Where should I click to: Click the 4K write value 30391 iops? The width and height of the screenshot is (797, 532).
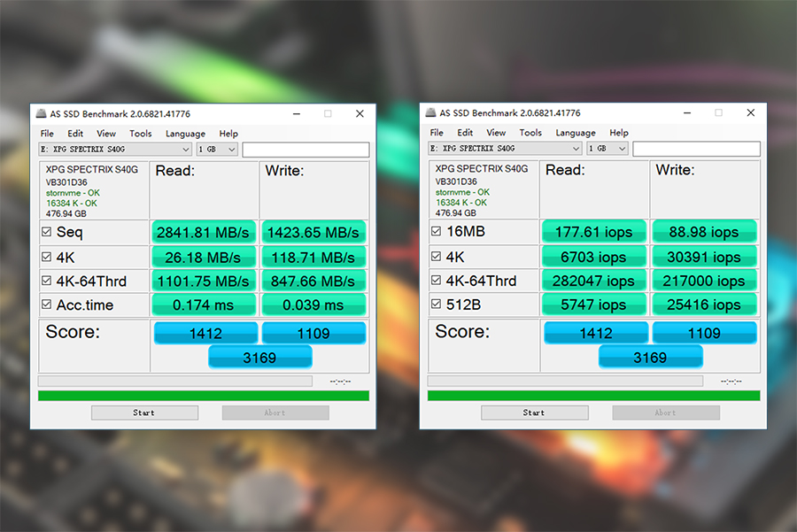coord(705,257)
